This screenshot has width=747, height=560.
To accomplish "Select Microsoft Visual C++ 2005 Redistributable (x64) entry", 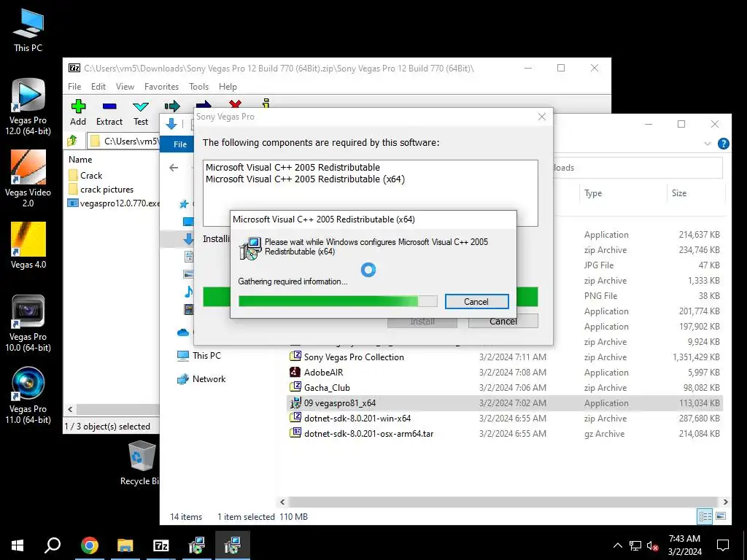I will 305,179.
